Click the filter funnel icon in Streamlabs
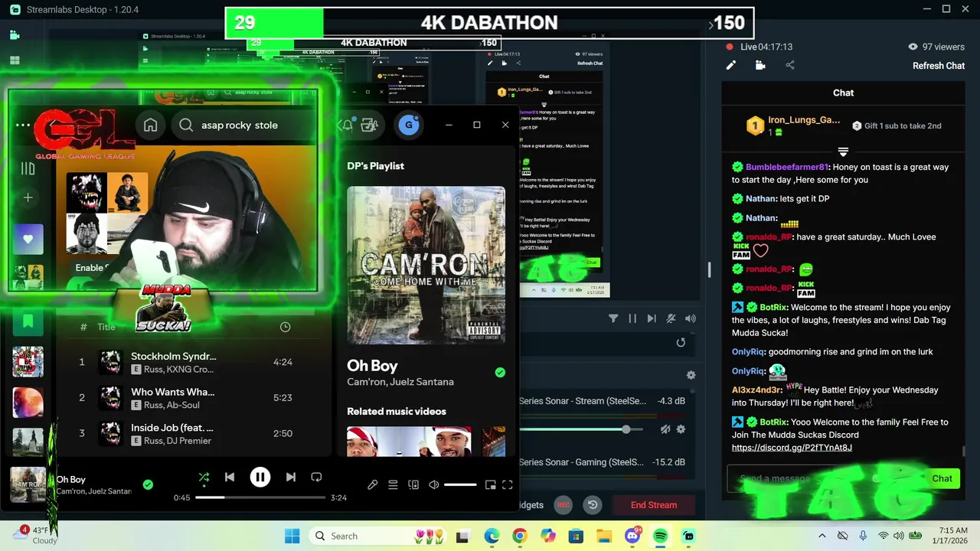Screen dimensions: 980x551 (x=613, y=318)
